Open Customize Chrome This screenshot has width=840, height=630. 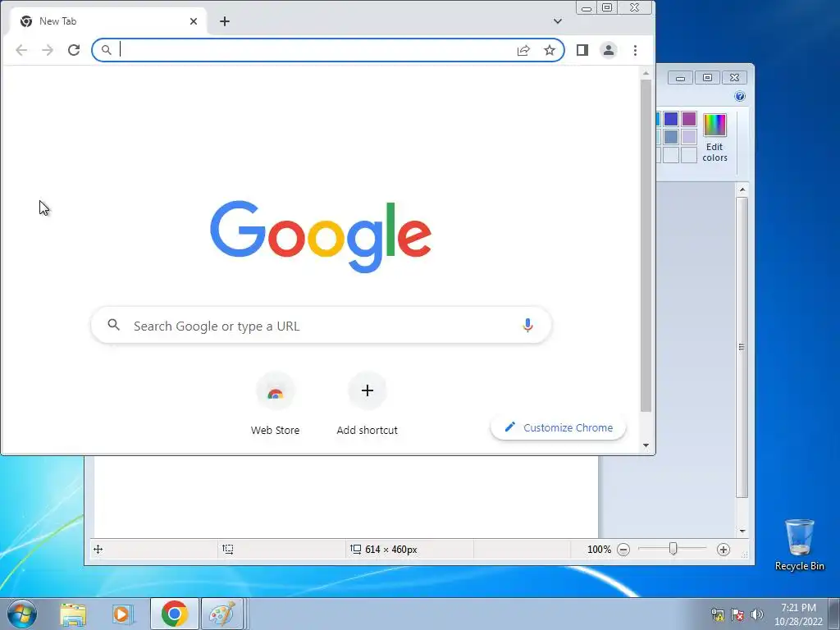point(558,427)
